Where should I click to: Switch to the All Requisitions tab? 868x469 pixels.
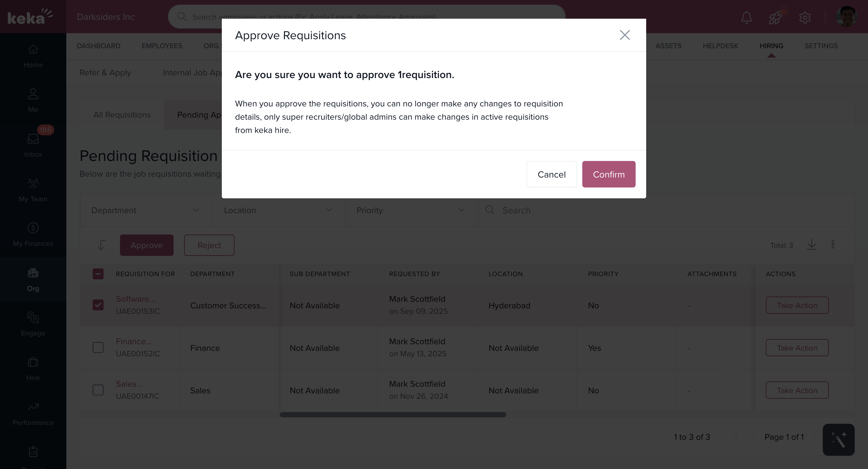coord(122,115)
